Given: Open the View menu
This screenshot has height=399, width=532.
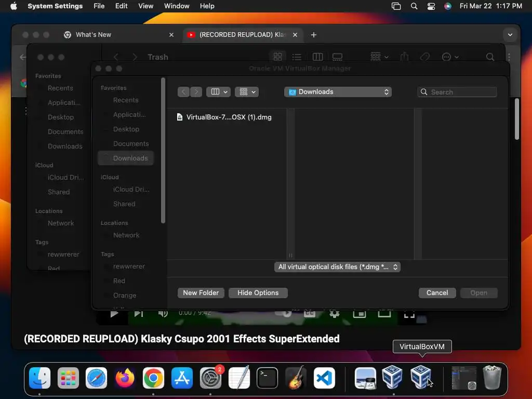Looking at the screenshot, I should (145, 6).
